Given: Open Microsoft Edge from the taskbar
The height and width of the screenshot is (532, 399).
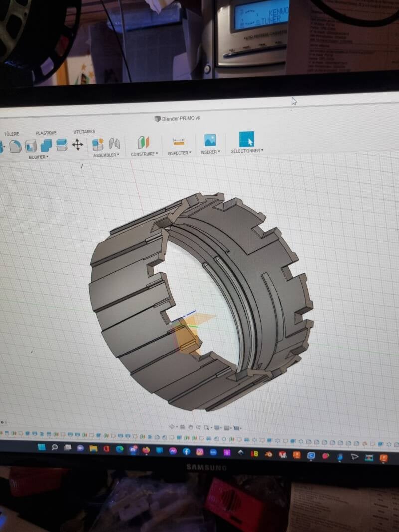Looking at the screenshot, I should (119, 449).
